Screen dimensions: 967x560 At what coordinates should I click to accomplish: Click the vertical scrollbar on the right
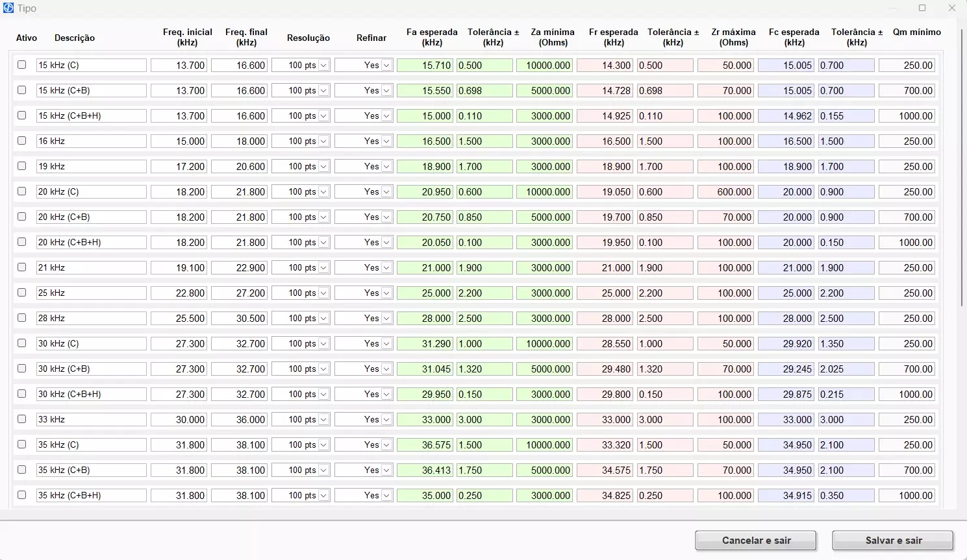pyautogui.click(x=962, y=169)
